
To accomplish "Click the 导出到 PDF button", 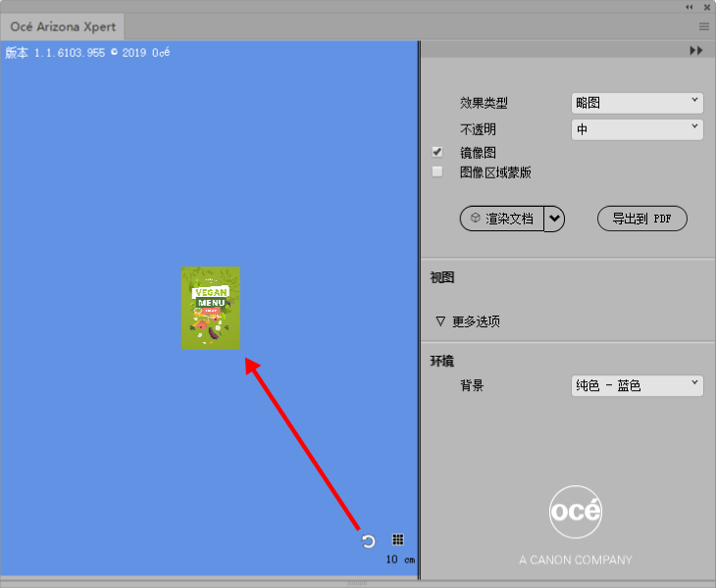I will point(642,219).
